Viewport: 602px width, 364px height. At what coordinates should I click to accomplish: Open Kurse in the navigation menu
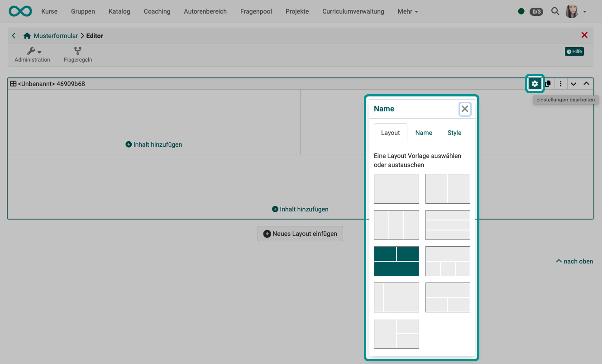[x=49, y=11]
